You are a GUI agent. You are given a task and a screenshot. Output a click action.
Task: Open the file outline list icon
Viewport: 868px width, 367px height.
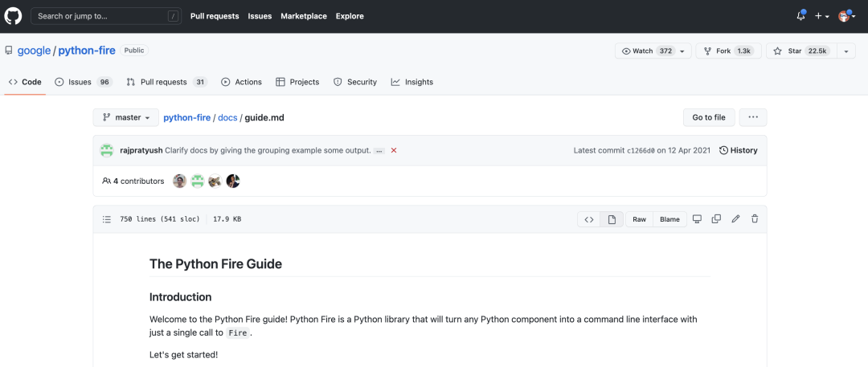107,219
